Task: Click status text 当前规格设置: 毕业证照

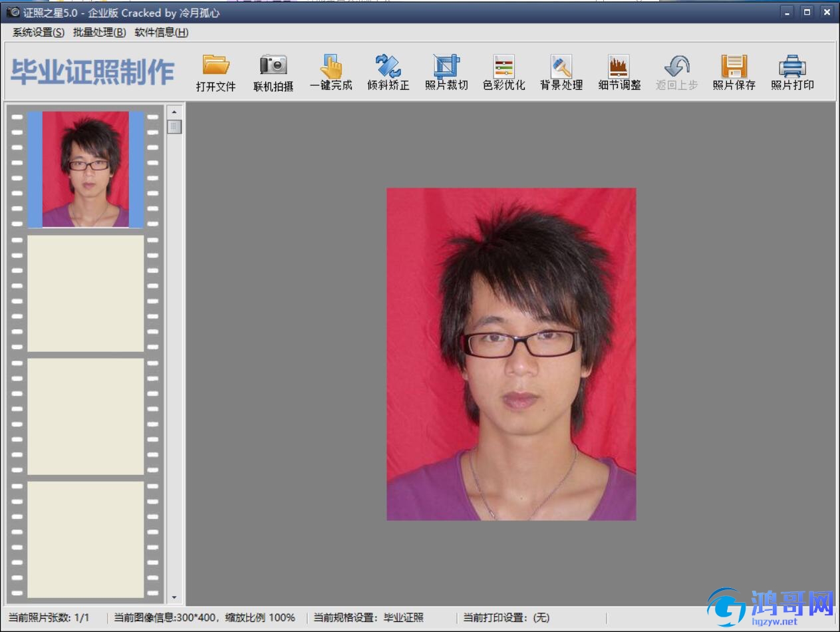Action: click(368, 617)
